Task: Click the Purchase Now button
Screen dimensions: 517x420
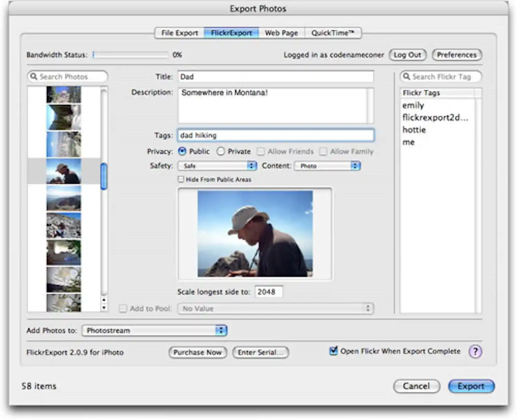Action: tap(197, 352)
